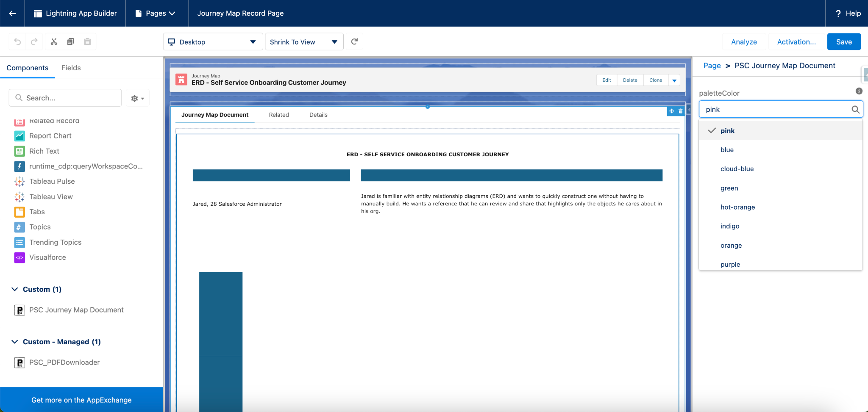
Task: Open the Shrink To View dropdown
Action: (304, 41)
